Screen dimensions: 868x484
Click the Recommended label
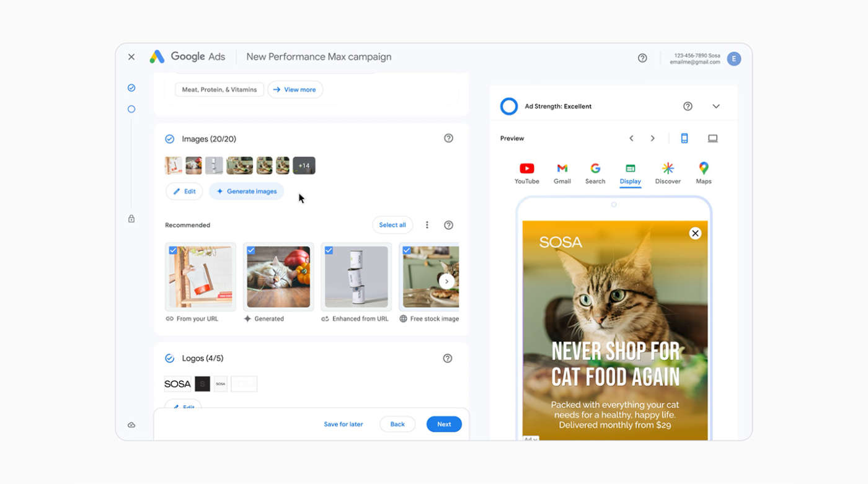click(188, 225)
